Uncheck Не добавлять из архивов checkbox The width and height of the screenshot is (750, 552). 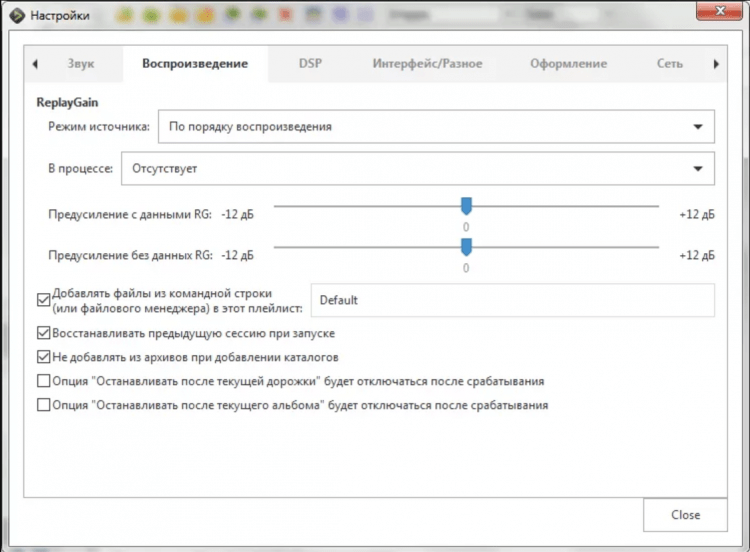(x=44, y=357)
